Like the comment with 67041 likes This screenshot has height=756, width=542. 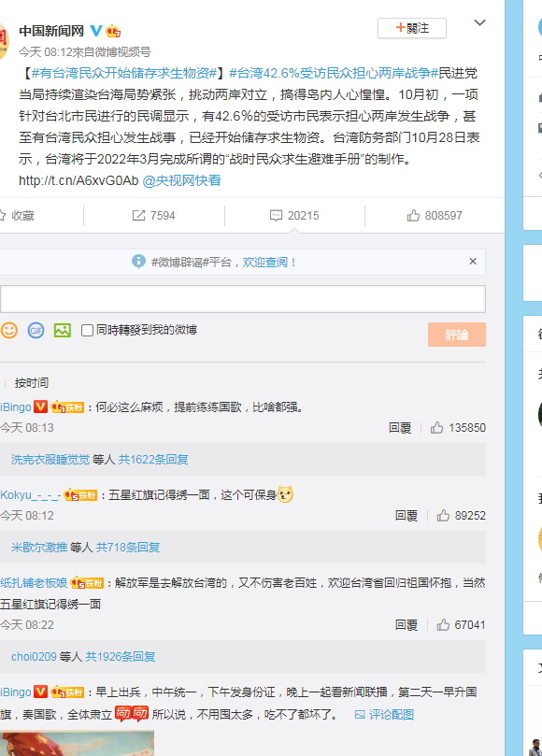pos(461,625)
